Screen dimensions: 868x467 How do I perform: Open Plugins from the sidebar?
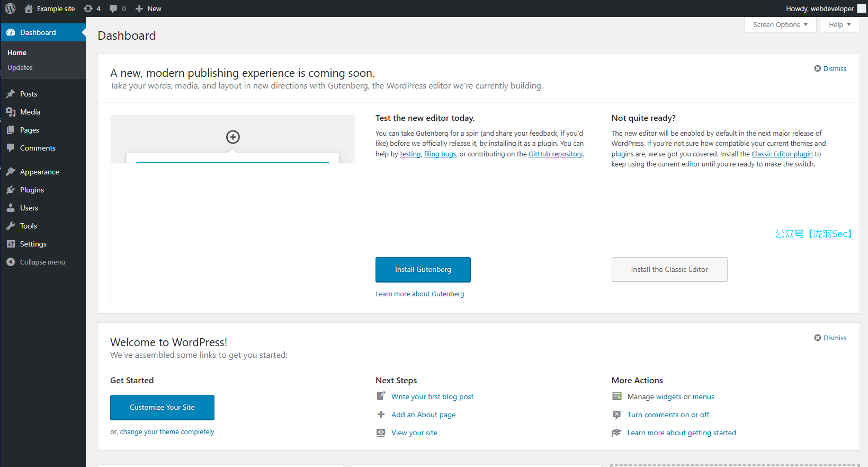[32, 190]
